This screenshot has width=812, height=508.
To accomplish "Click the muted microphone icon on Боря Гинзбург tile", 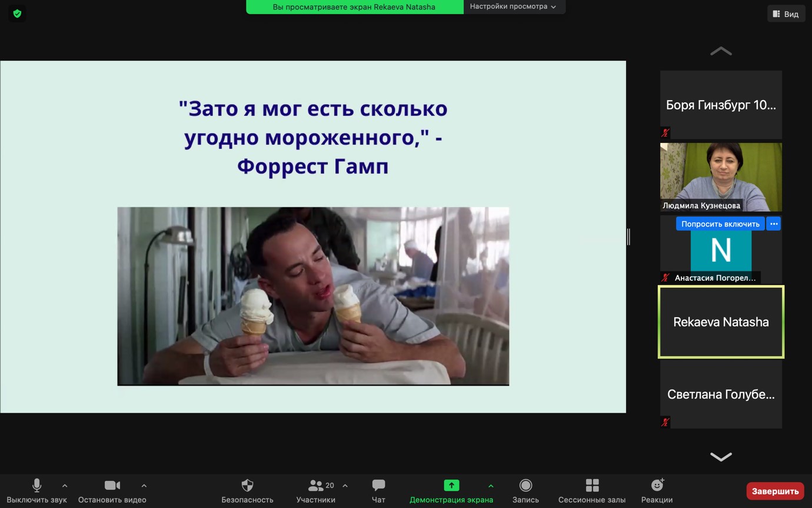I will (x=665, y=133).
